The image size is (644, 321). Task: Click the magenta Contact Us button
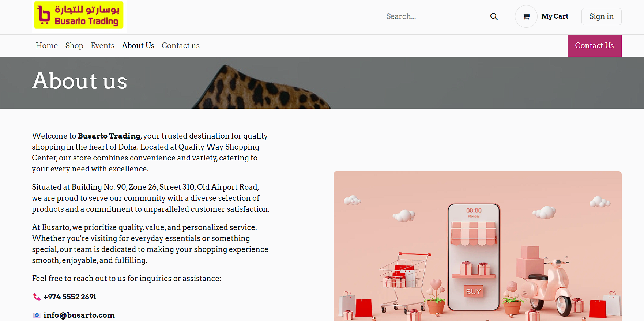594,46
